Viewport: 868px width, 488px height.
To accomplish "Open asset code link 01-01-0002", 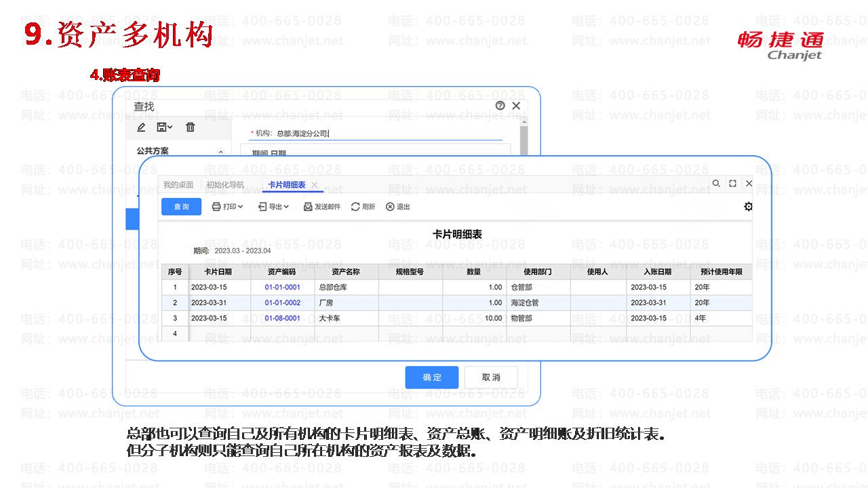I will point(282,303).
